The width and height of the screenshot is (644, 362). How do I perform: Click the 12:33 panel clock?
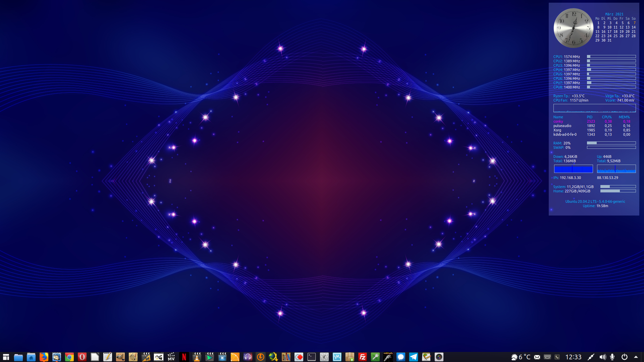pos(573,357)
